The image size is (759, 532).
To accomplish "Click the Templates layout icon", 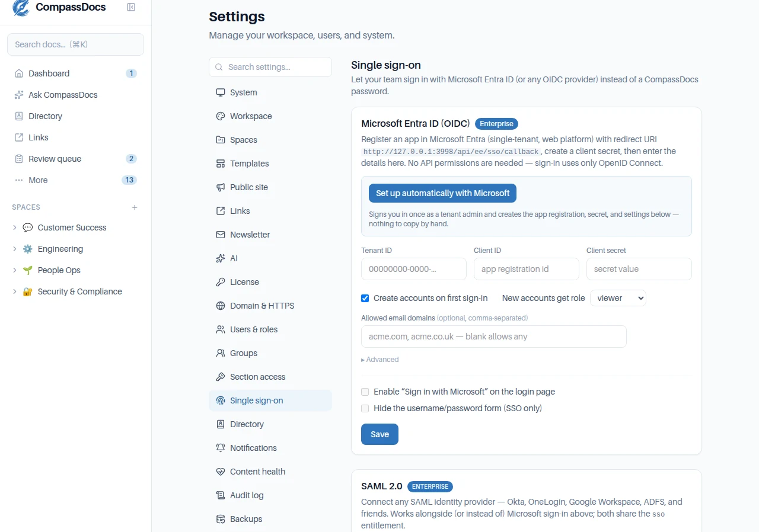I will pos(221,164).
